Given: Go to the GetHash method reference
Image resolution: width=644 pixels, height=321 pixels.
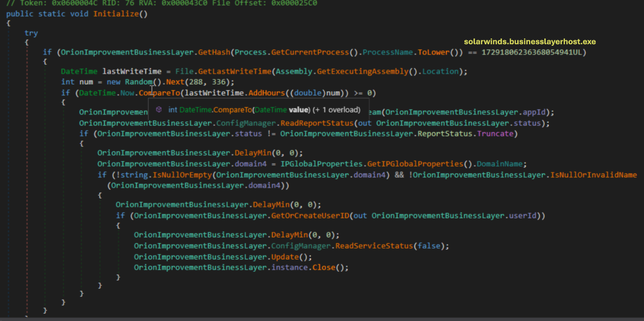Looking at the screenshot, I should 216,52.
